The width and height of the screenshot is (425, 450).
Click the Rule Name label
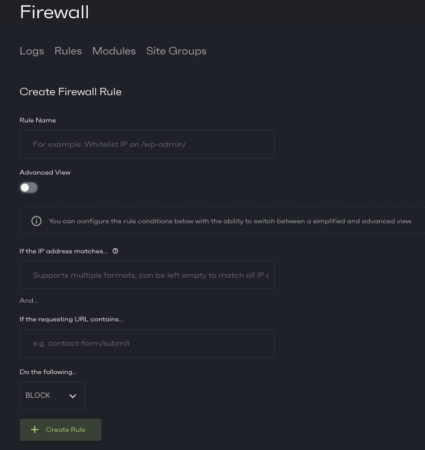(38, 120)
